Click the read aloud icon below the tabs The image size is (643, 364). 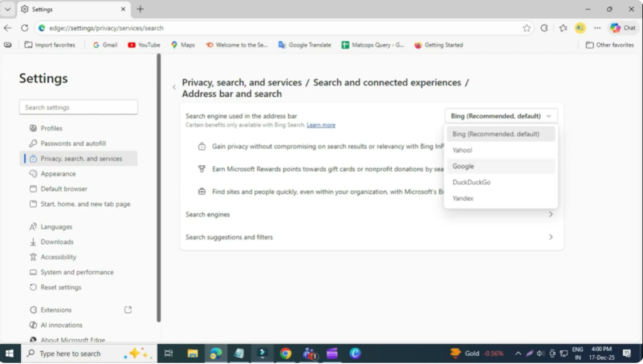[8, 45]
